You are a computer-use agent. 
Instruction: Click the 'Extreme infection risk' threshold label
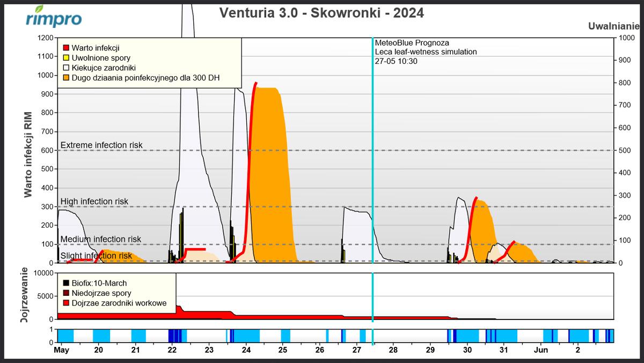pyautogui.click(x=101, y=146)
